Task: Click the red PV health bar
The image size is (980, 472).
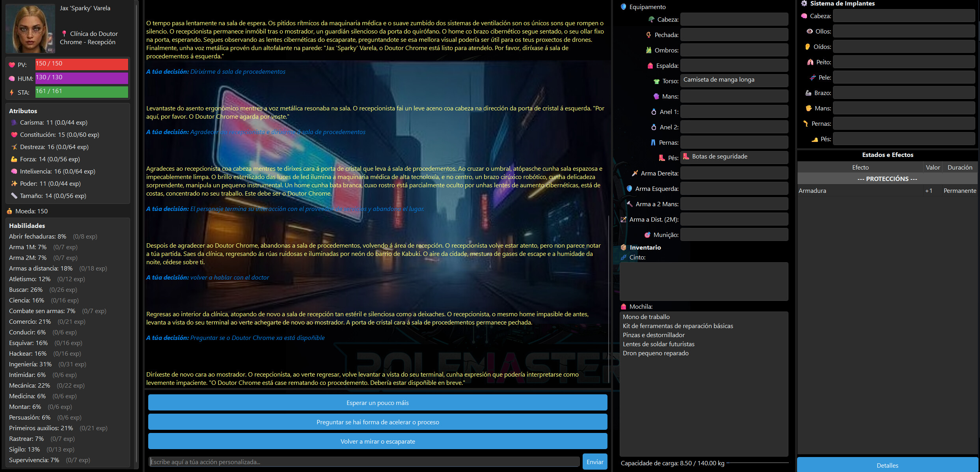Action: click(81, 64)
